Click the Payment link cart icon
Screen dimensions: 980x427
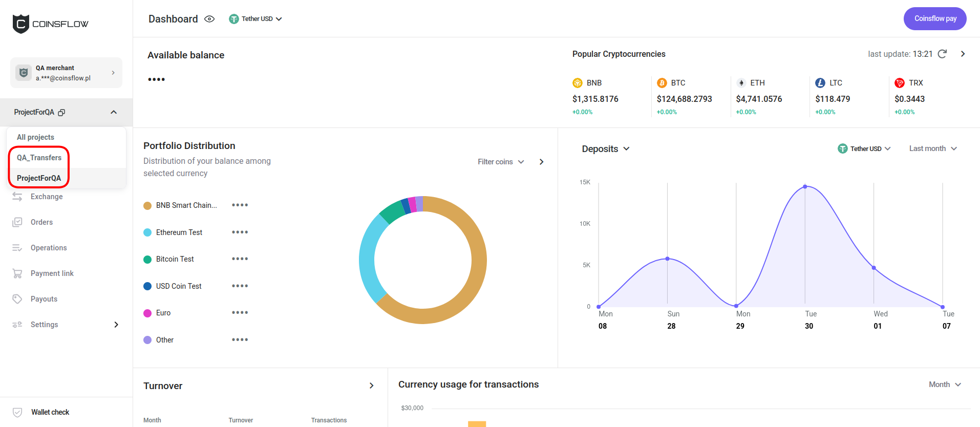(x=17, y=273)
